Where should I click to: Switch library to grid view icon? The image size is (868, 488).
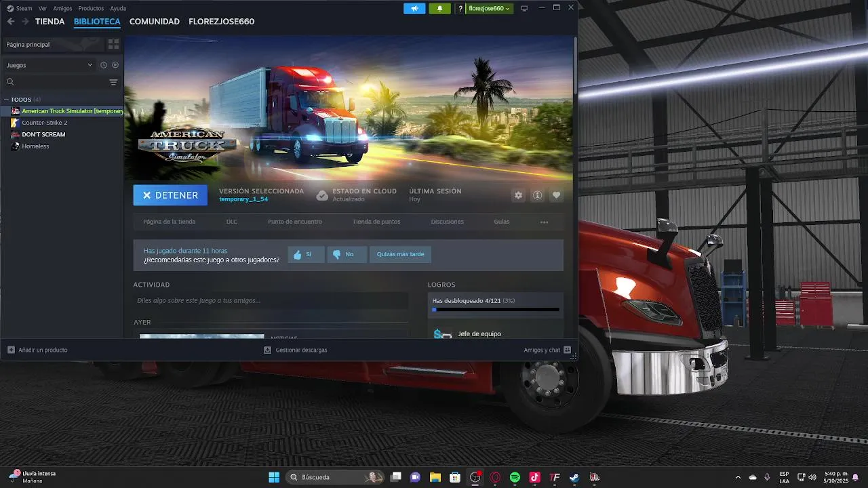(113, 44)
